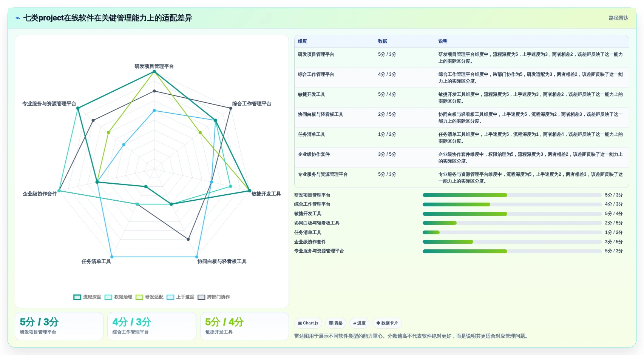Click progress bar for 研发项目管理平台

click(512, 195)
